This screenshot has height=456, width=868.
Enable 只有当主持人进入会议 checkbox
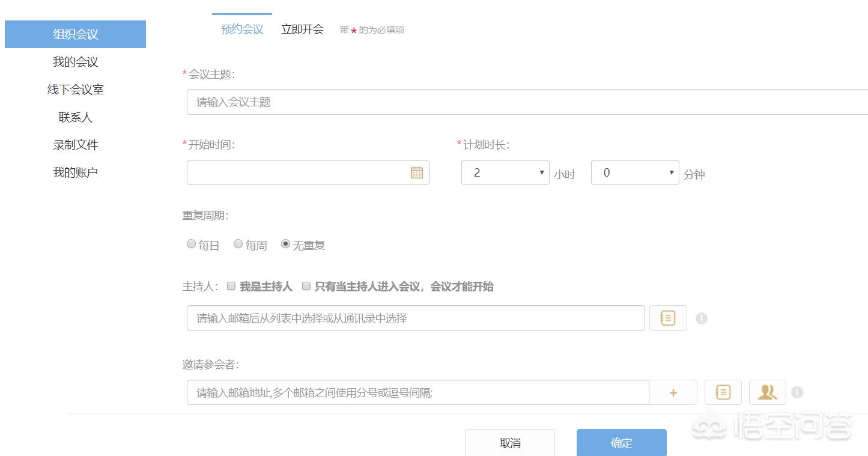306,287
